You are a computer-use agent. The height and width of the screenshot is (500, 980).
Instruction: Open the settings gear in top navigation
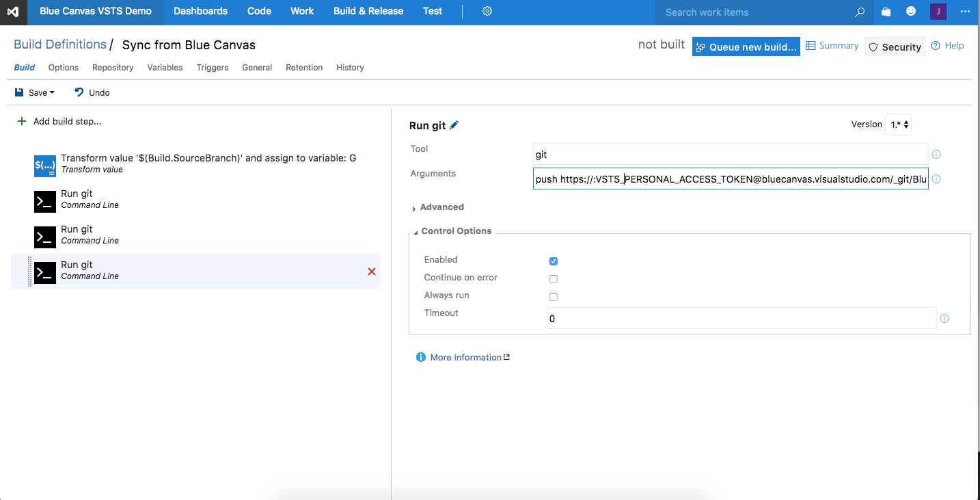(x=487, y=11)
